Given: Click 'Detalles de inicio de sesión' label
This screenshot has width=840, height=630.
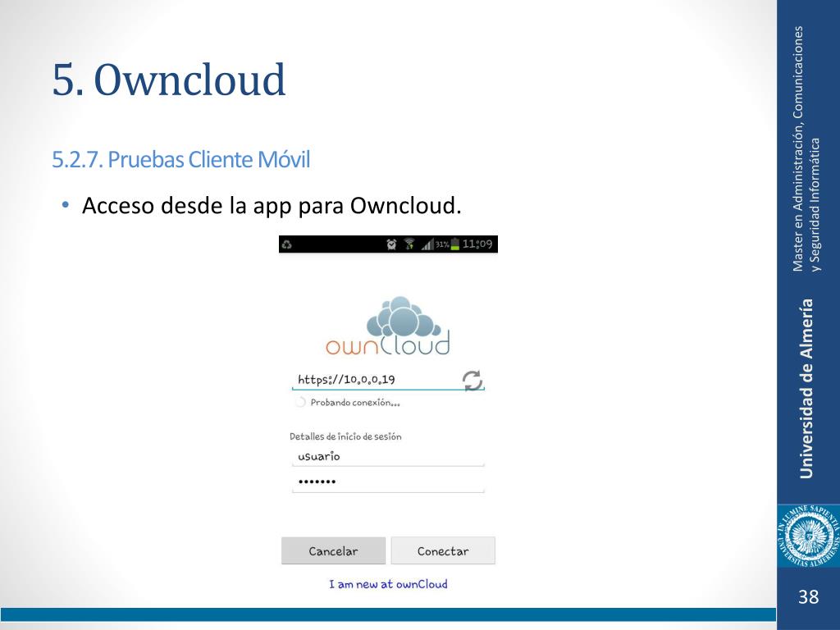Looking at the screenshot, I should click(x=345, y=436).
